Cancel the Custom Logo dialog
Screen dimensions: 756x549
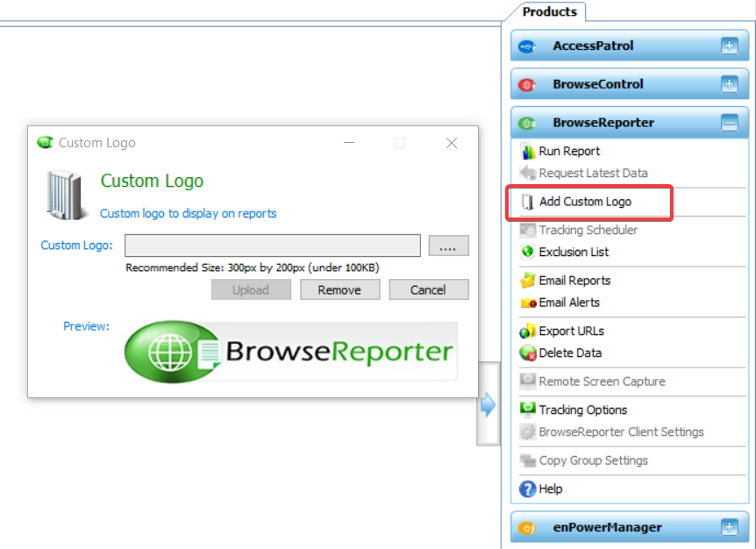[428, 289]
